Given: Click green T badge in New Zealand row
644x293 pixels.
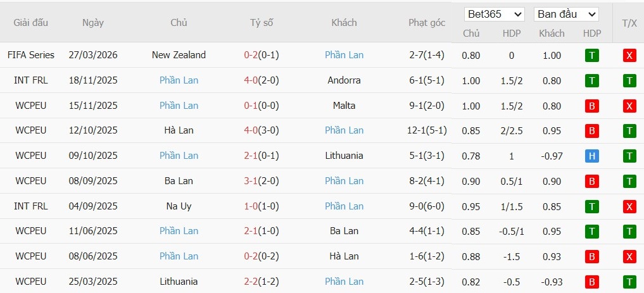Looking at the screenshot, I should coord(591,56).
